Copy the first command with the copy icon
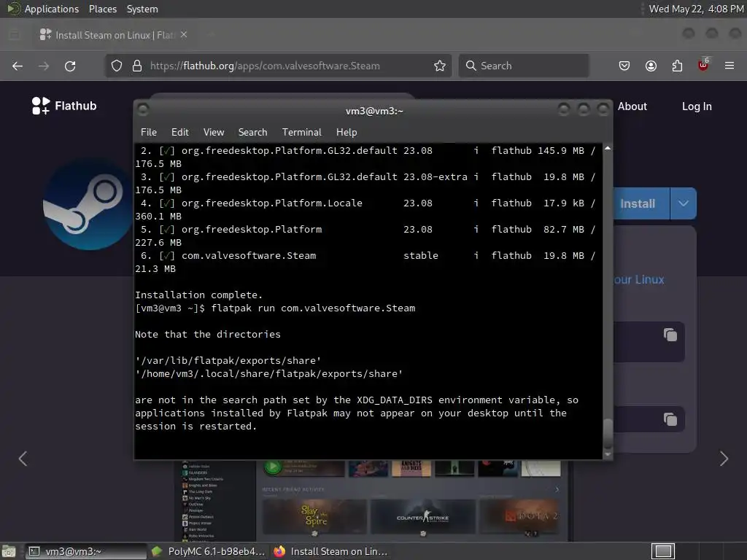The height and width of the screenshot is (560, 747). click(x=670, y=335)
